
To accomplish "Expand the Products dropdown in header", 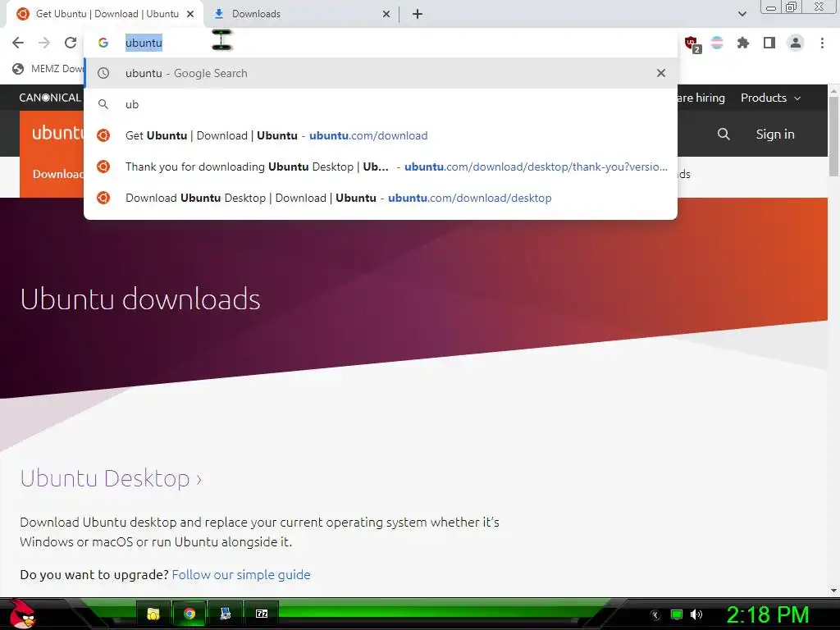I will coord(770,98).
